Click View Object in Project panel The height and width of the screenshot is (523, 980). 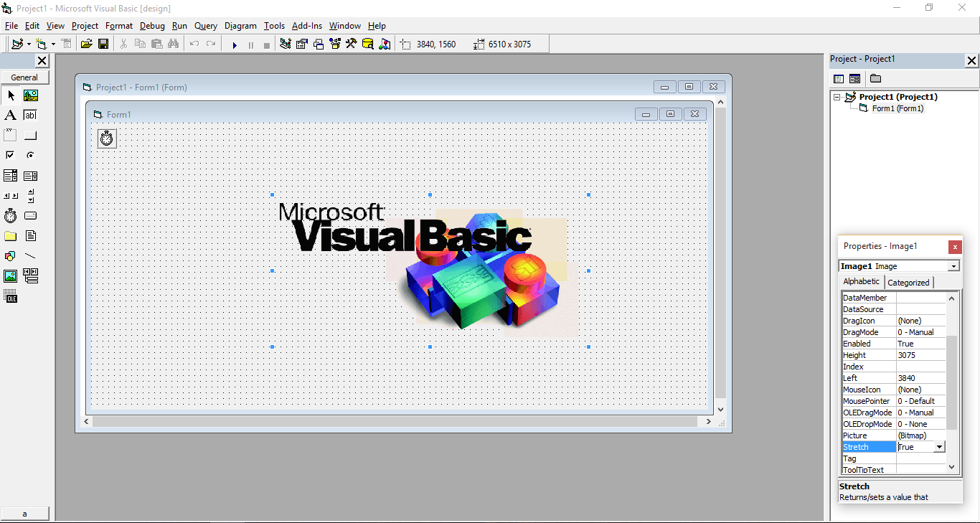(854, 79)
